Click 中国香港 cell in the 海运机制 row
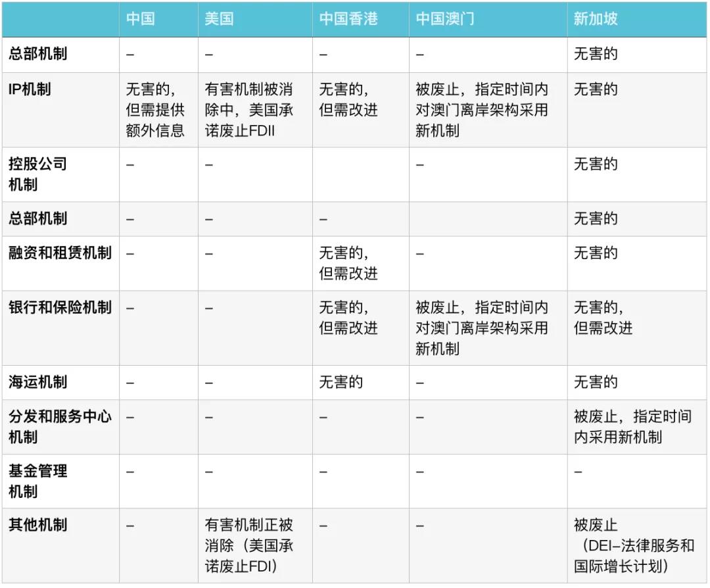Screen dimensions: 710x588 click(x=341, y=382)
